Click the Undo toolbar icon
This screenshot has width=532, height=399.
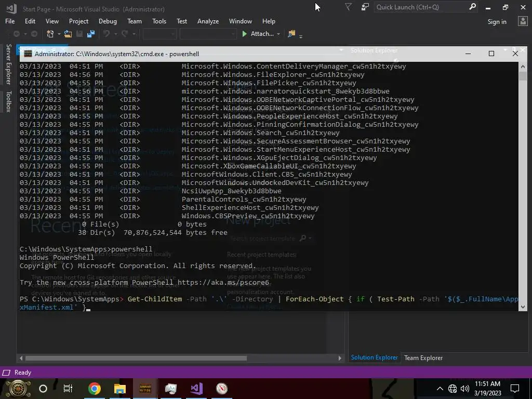pyautogui.click(x=107, y=34)
